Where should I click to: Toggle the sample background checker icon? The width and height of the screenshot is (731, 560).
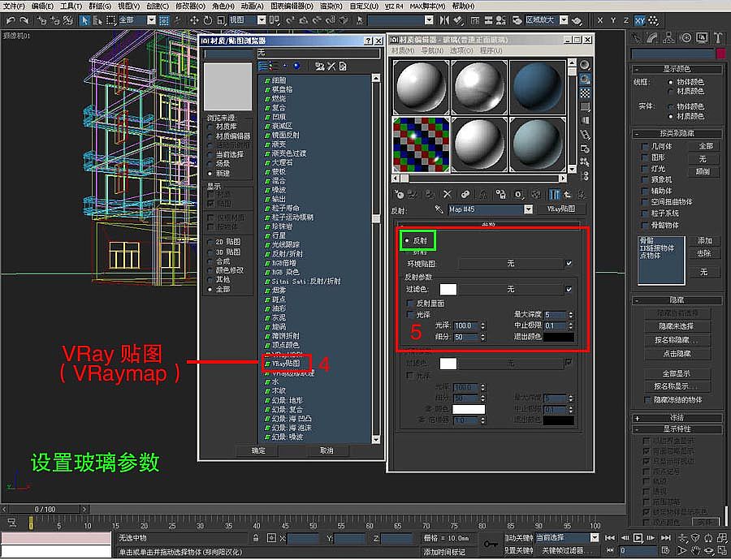click(585, 94)
